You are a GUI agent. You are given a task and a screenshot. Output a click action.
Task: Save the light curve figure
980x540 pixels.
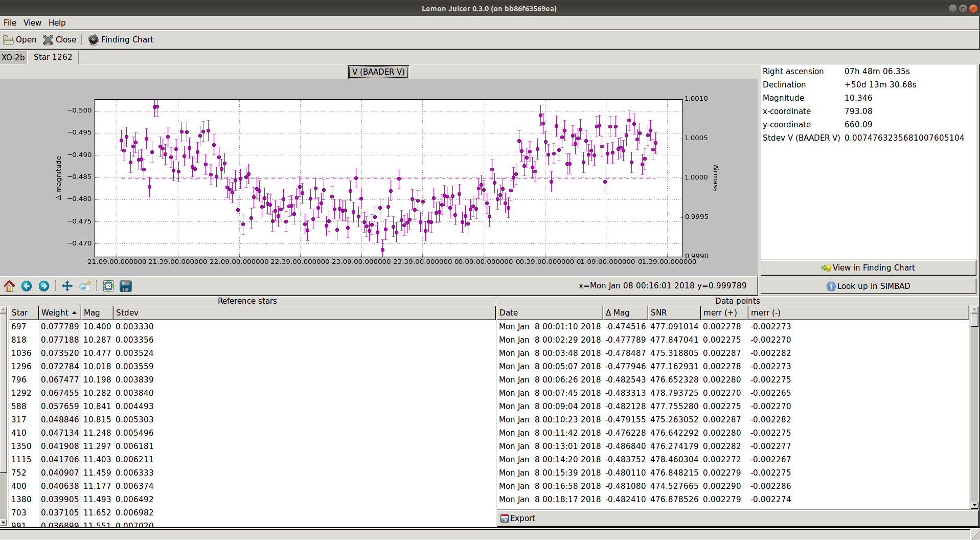pyautogui.click(x=126, y=286)
